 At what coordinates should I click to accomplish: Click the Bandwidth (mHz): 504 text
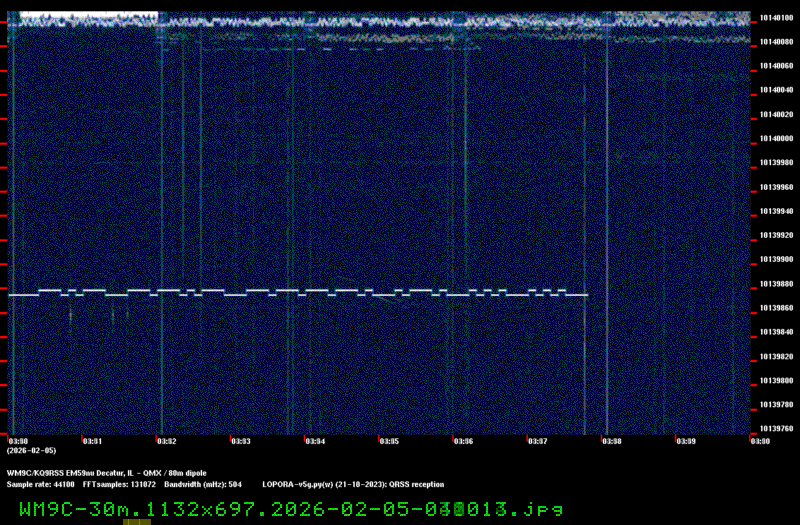(203, 484)
